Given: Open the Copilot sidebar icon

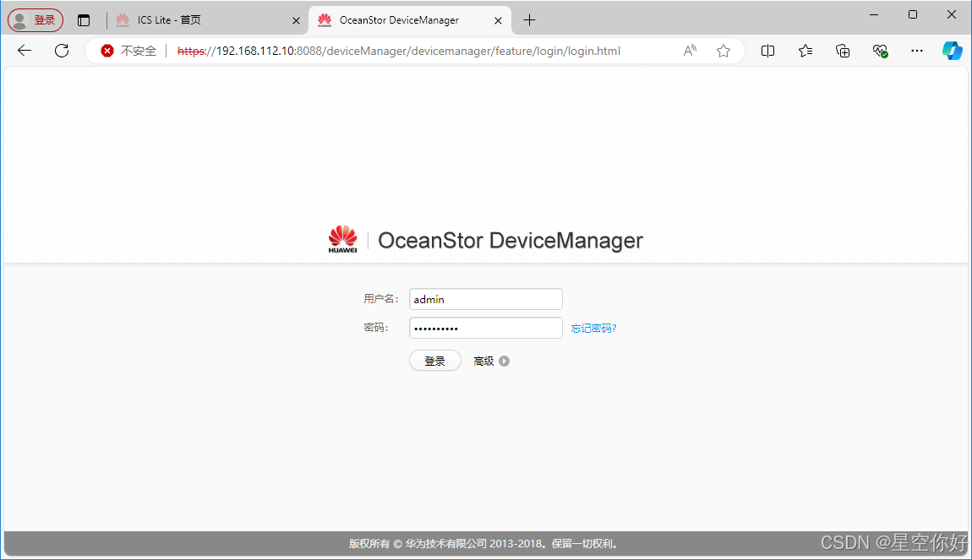Looking at the screenshot, I should [x=953, y=51].
